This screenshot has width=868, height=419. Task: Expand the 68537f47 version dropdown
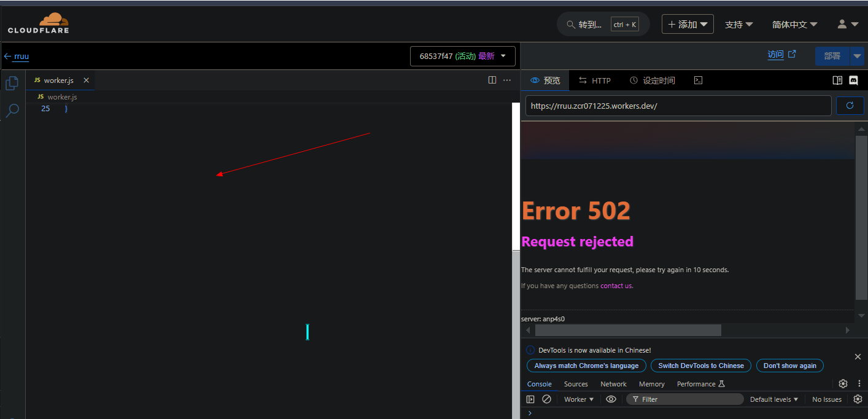click(x=463, y=56)
